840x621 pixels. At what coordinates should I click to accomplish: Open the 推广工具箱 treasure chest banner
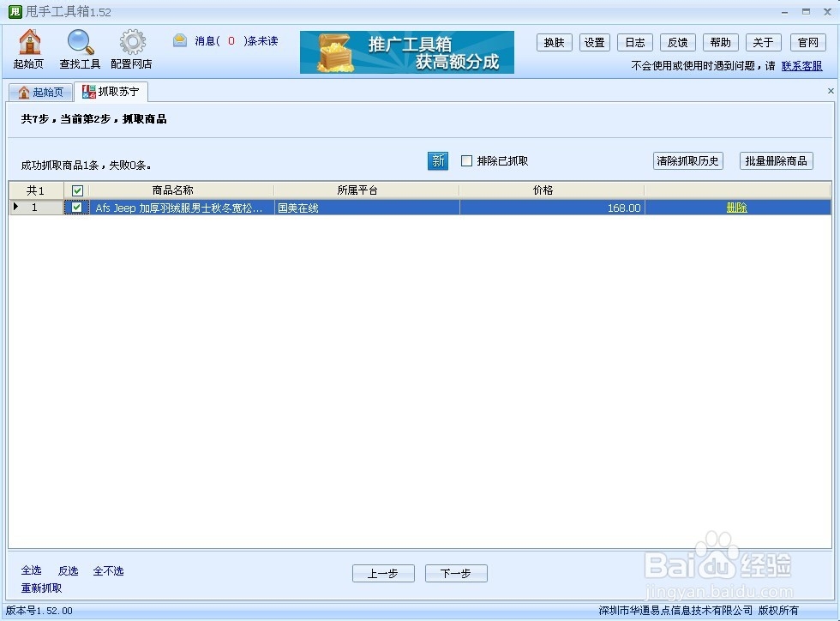[406, 52]
